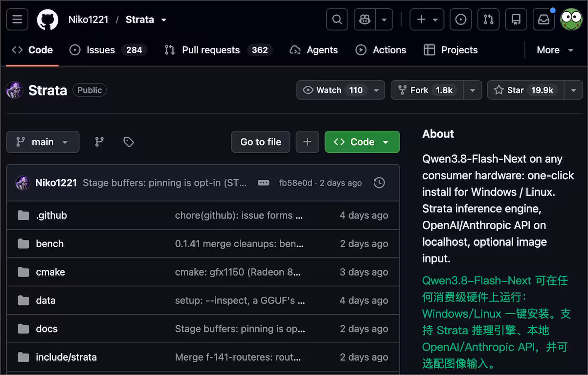Click the Issues count badge 284
The width and height of the screenshot is (588, 375).
point(134,50)
